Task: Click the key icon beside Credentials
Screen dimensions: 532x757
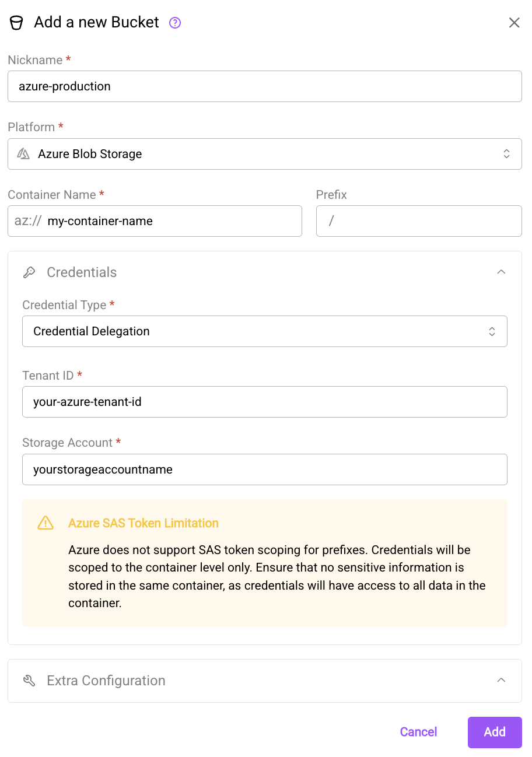Action: 29,272
